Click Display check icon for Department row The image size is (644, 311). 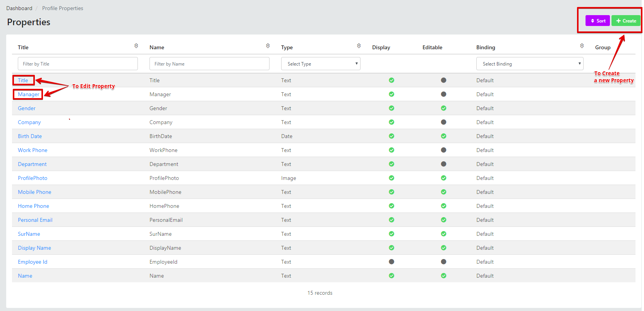tap(392, 164)
